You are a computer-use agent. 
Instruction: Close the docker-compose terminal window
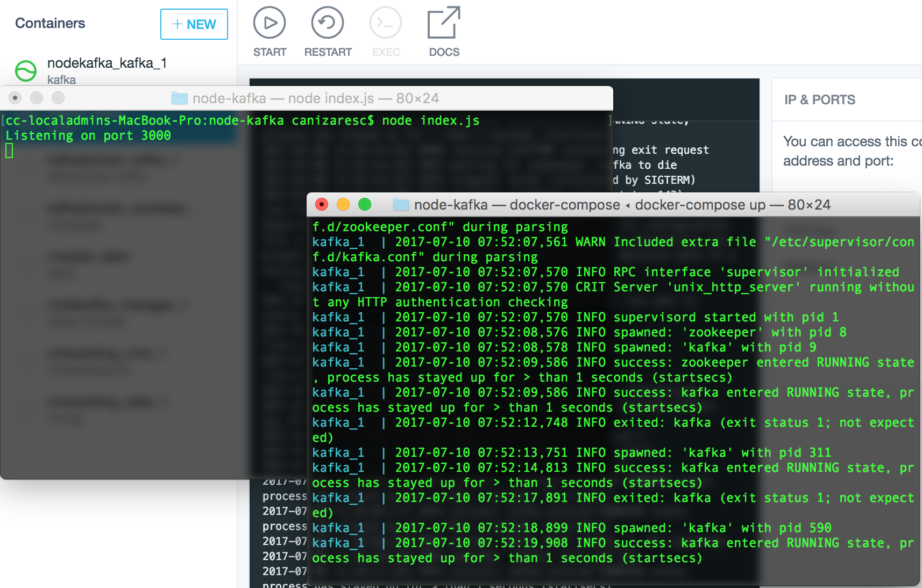(x=322, y=204)
